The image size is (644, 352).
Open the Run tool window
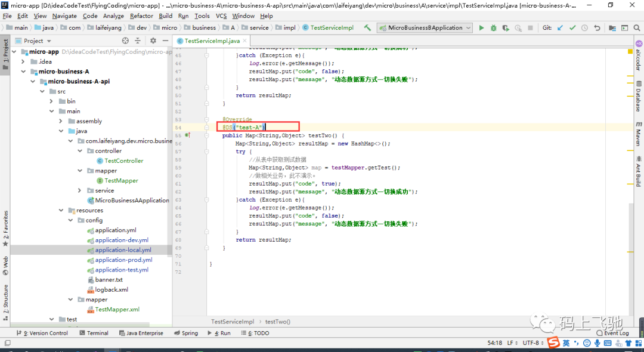tap(219, 333)
